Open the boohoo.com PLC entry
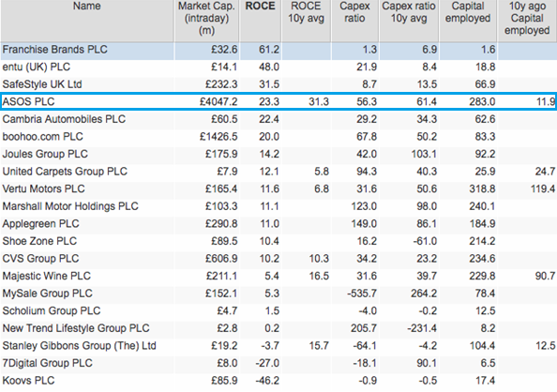The width and height of the screenshot is (557, 392). point(42,137)
